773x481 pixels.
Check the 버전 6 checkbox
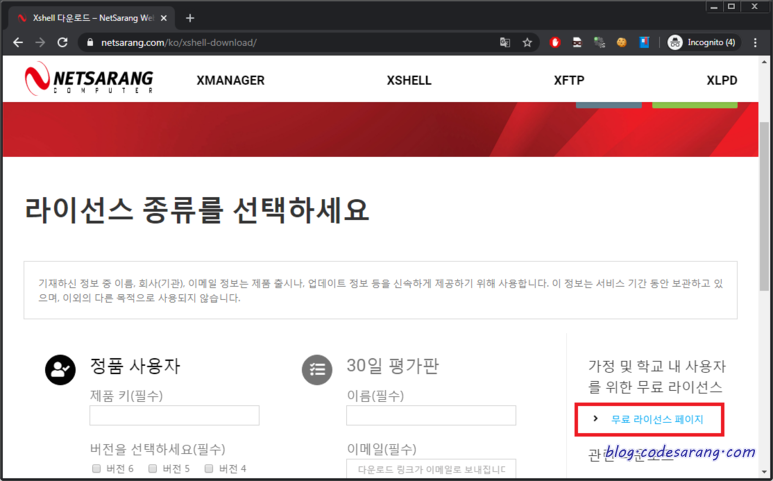click(x=96, y=468)
